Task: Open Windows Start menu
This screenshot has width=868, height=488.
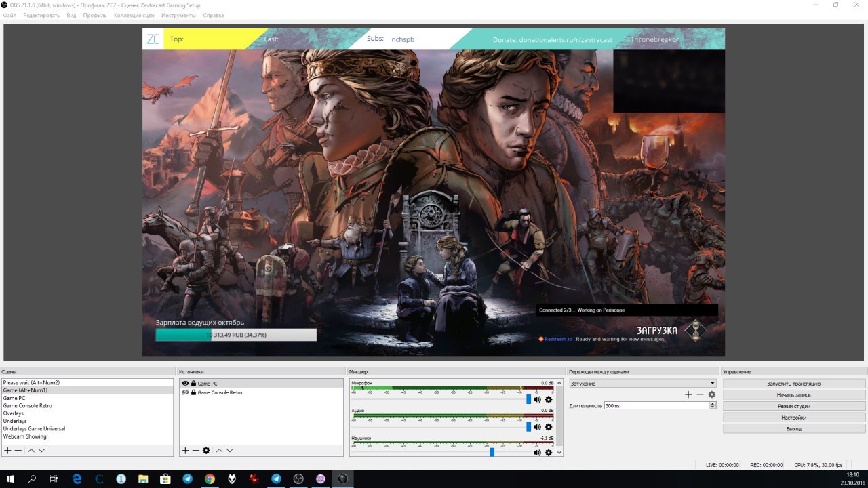Action: [10, 479]
